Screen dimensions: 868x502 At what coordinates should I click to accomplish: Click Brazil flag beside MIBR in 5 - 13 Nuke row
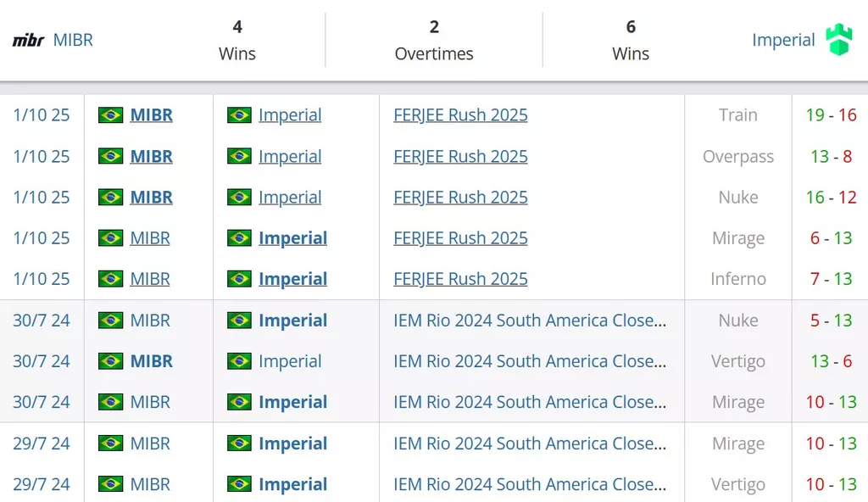pyautogui.click(x=110, y=321)
